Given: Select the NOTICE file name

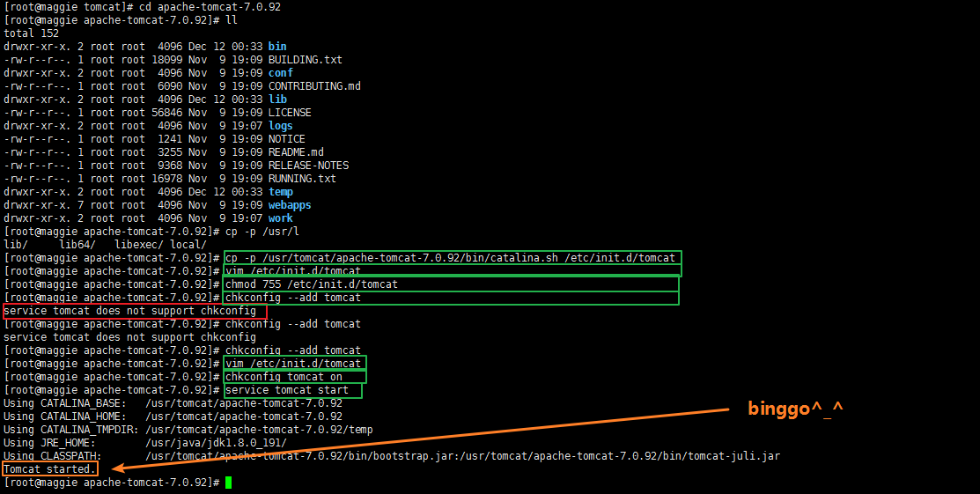Looking at the screenshot, I should [x=286, y=139].
